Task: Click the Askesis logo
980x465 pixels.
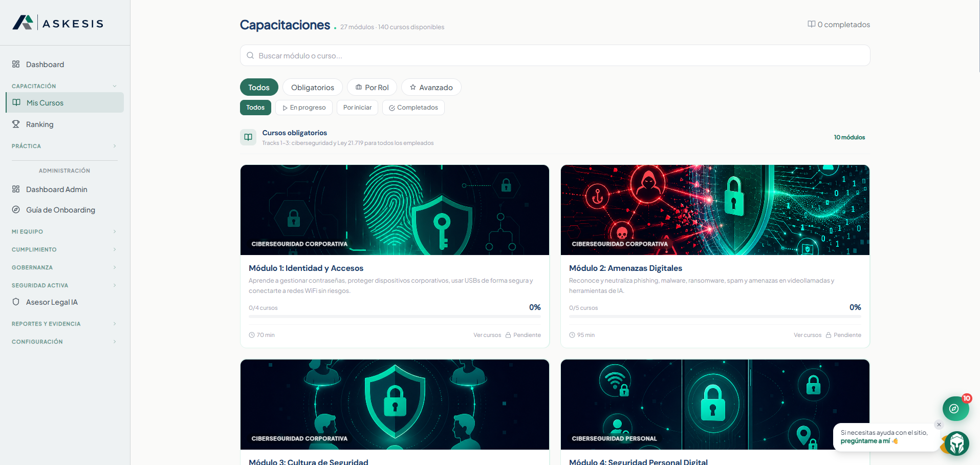Action: (x=58, y=23)
